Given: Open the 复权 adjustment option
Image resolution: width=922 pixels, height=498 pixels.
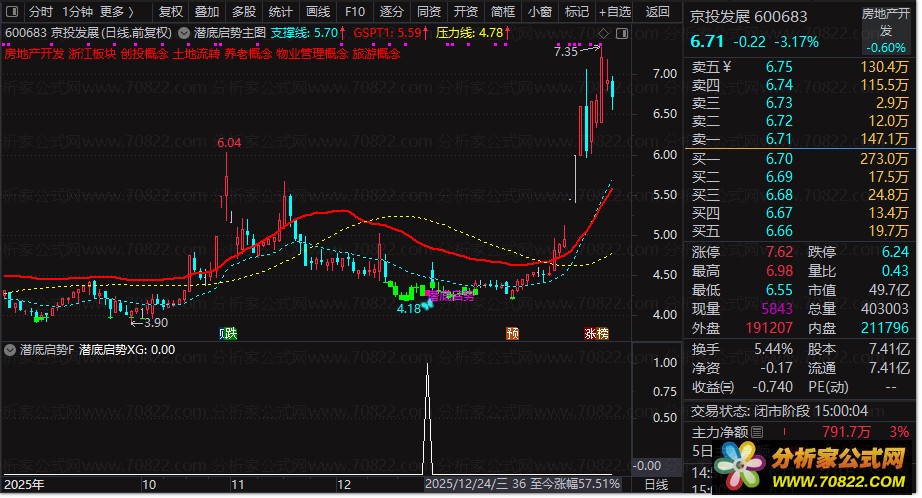Looking at the screenshot, I should pyautogui.click(x=171, y=11).
